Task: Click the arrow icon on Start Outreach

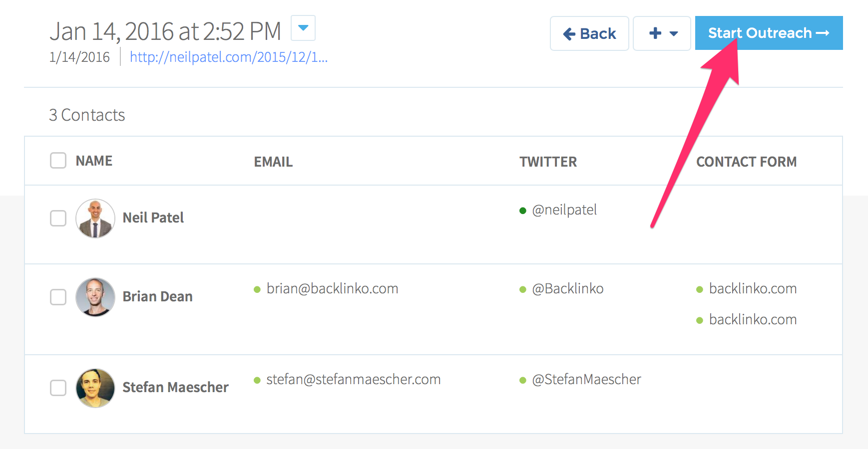Action: point(823,33)
